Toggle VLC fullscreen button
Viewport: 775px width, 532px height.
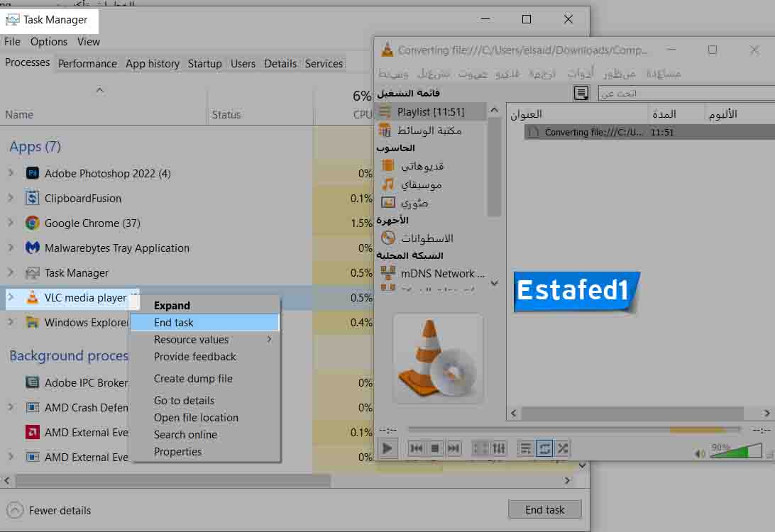(x=480, y=448)
